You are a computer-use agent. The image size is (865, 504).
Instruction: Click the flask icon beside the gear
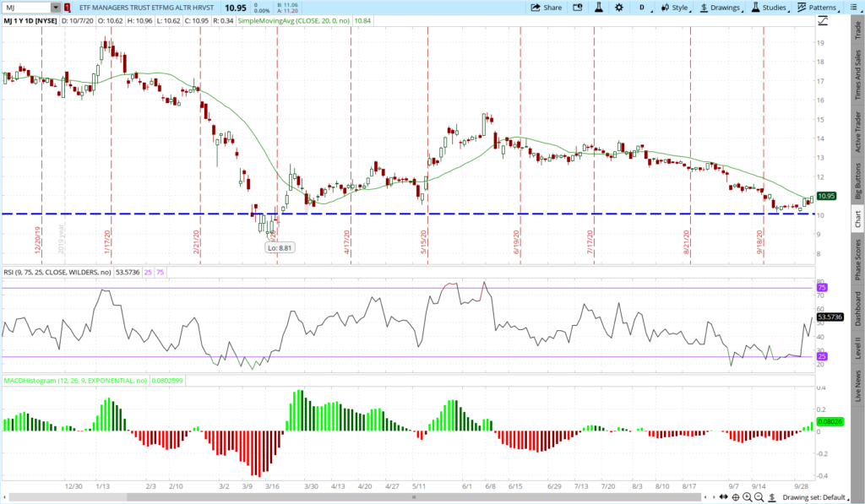point(599,8)
